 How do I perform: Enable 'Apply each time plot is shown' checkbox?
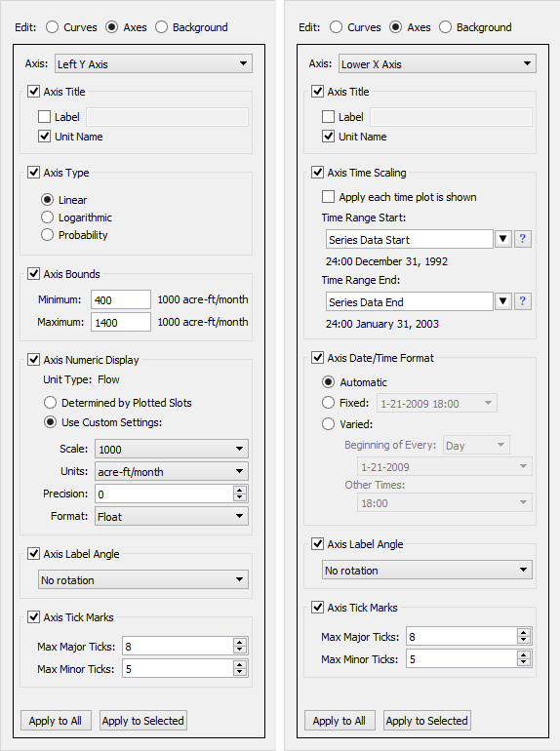(328, 197)
